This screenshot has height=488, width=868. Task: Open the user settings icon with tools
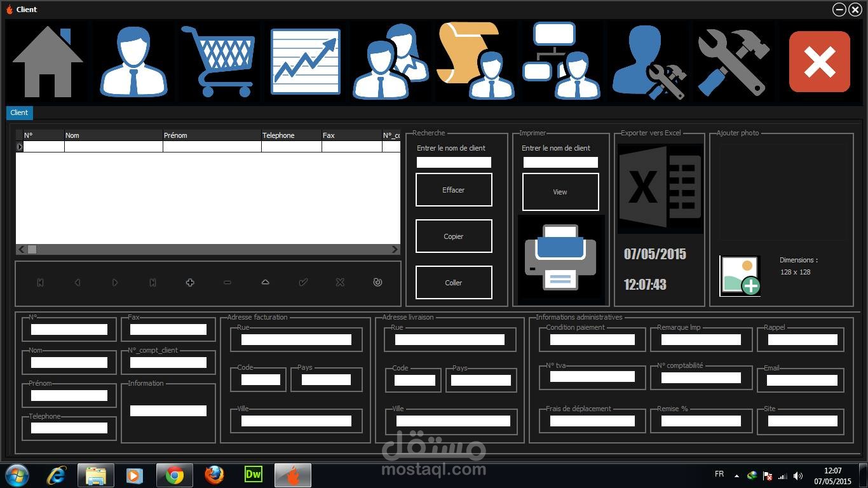649,62
